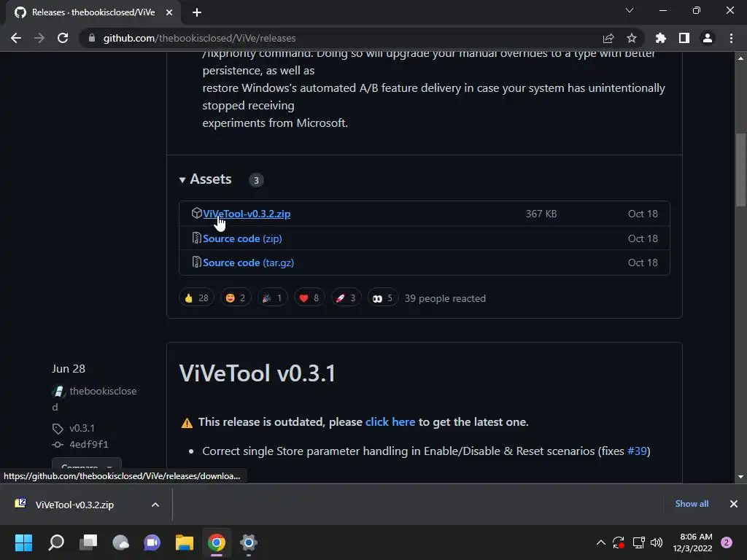The image size is (747, 560).
Task: Expand options for downloaded ViVeTool-v0.3.2.zip
Action: coord(155,505)
